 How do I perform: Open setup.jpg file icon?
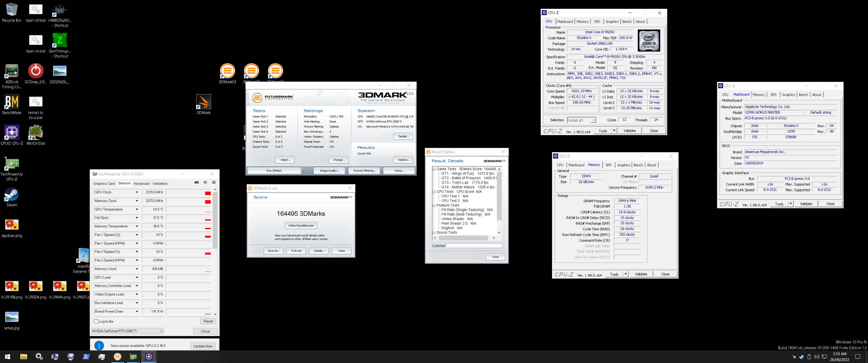11,320
